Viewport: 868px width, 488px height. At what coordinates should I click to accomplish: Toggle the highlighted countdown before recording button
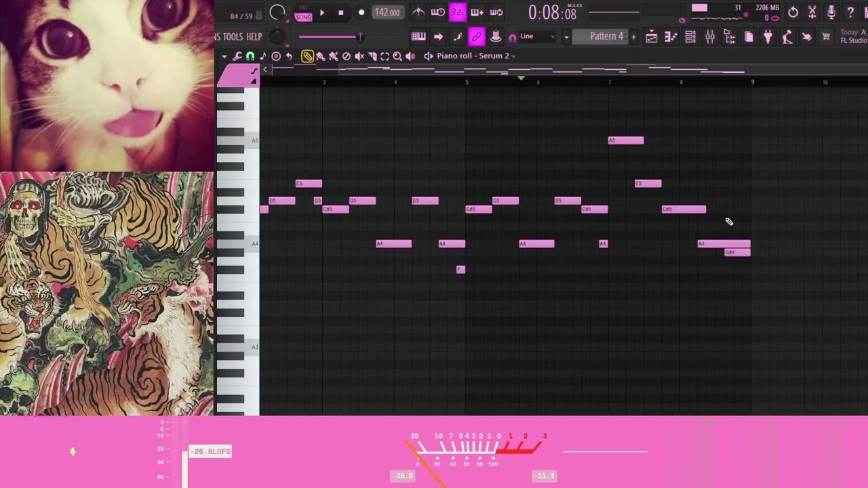(x=457, y=12)
